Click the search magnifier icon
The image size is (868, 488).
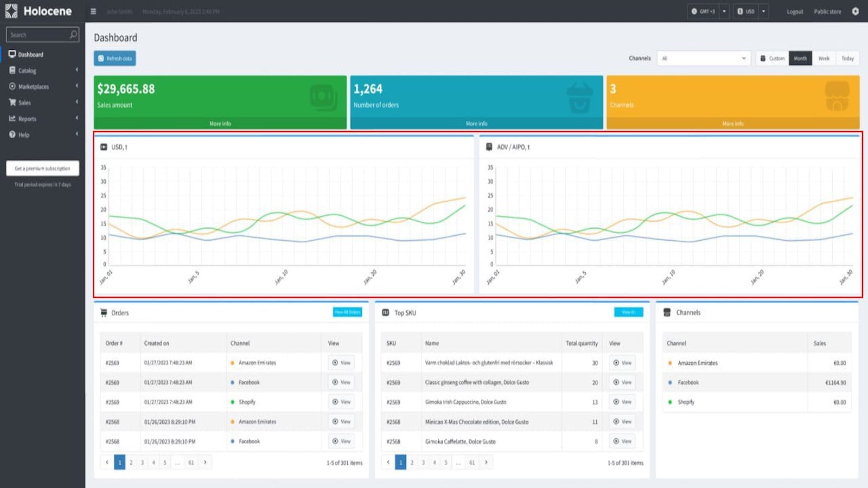[73, 35]
